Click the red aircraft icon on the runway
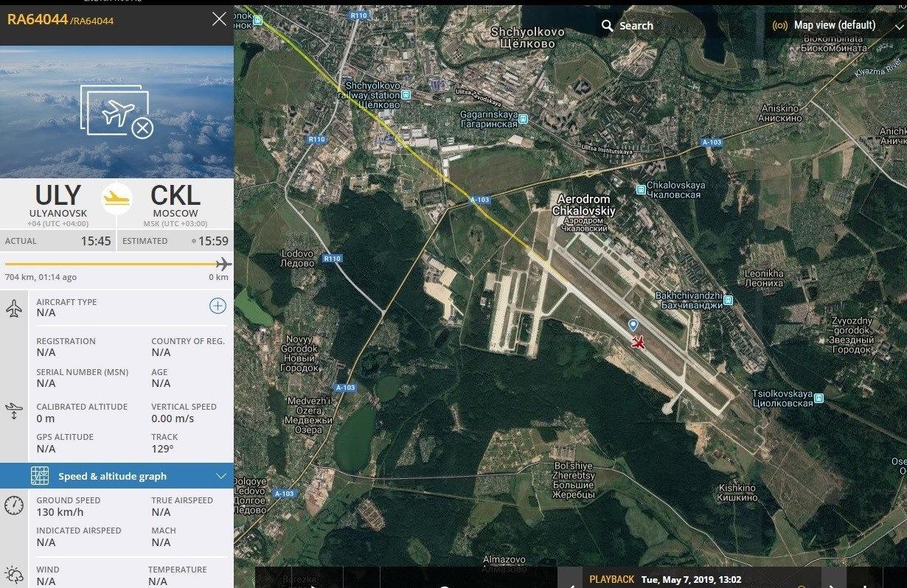 tap(639, 343)
